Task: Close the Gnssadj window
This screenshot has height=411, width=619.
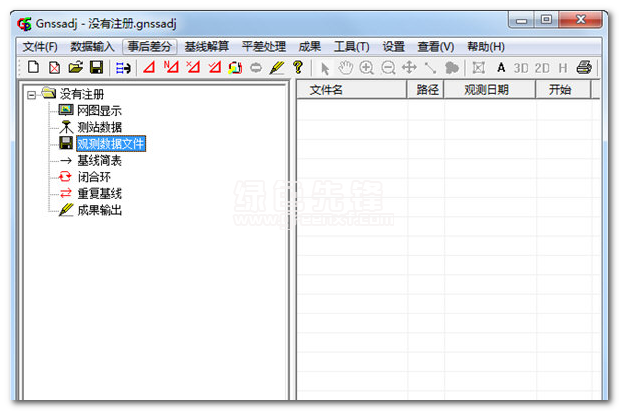Action: point(581,20)
